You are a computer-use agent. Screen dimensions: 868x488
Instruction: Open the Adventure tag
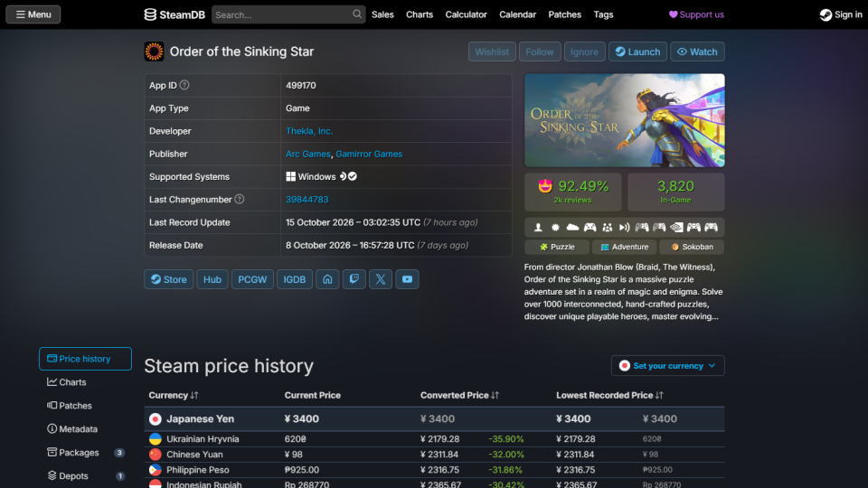tap(625, 247)
